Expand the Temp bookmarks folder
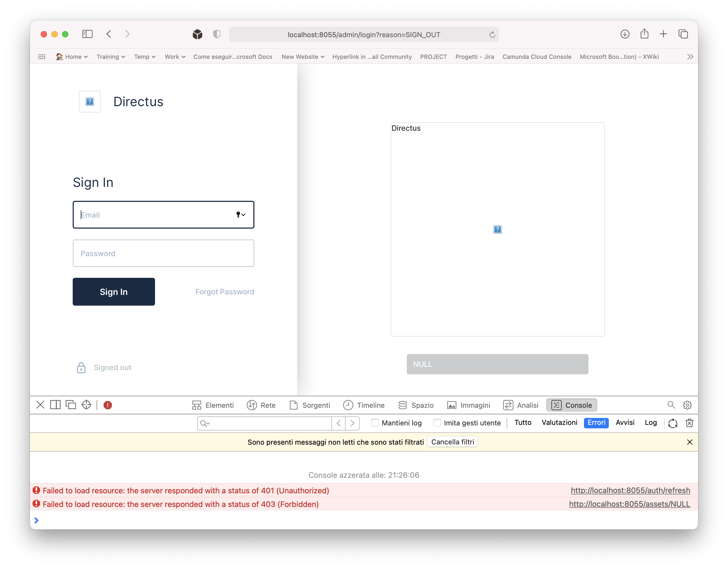Image resolution: width=728 pixels, height=569 pixels. [x=145, y=57]
